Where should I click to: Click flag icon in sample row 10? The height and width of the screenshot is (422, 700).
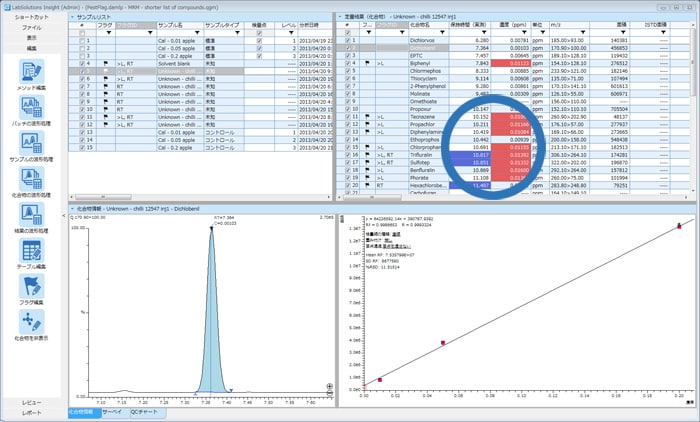[x=106, y=109]
